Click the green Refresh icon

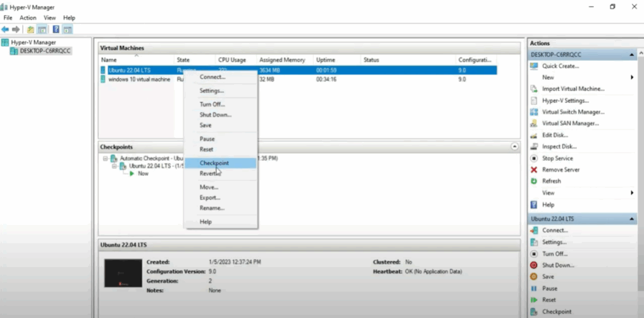534,181
